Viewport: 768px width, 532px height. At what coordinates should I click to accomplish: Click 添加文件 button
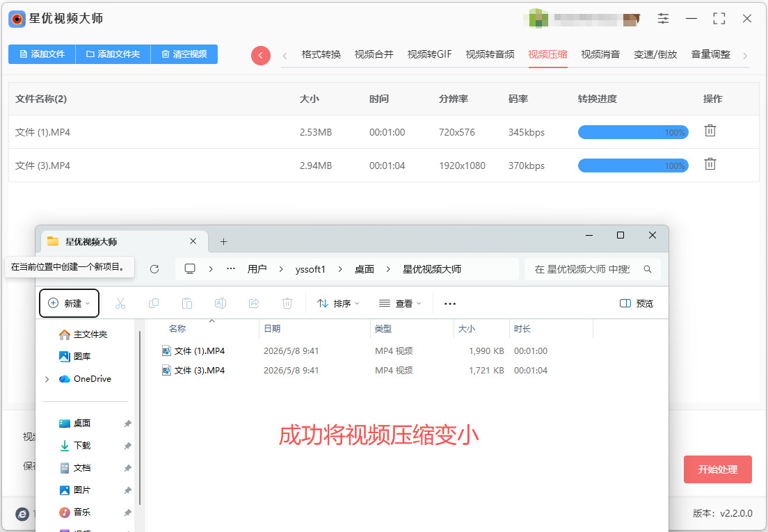pos(42,54)
